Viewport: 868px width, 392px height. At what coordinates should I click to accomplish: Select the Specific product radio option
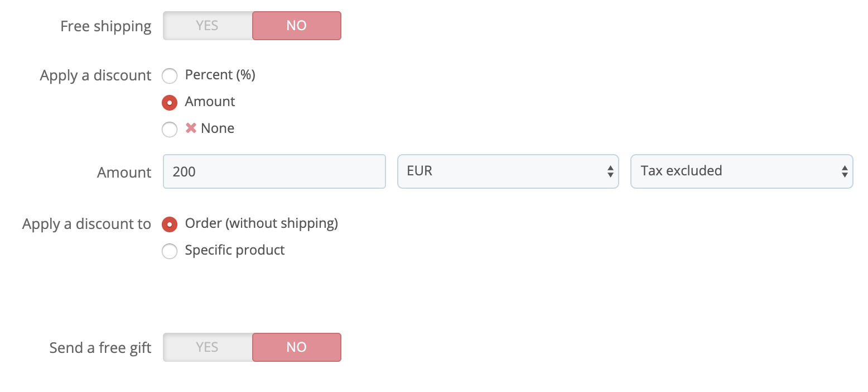point(170,251)
